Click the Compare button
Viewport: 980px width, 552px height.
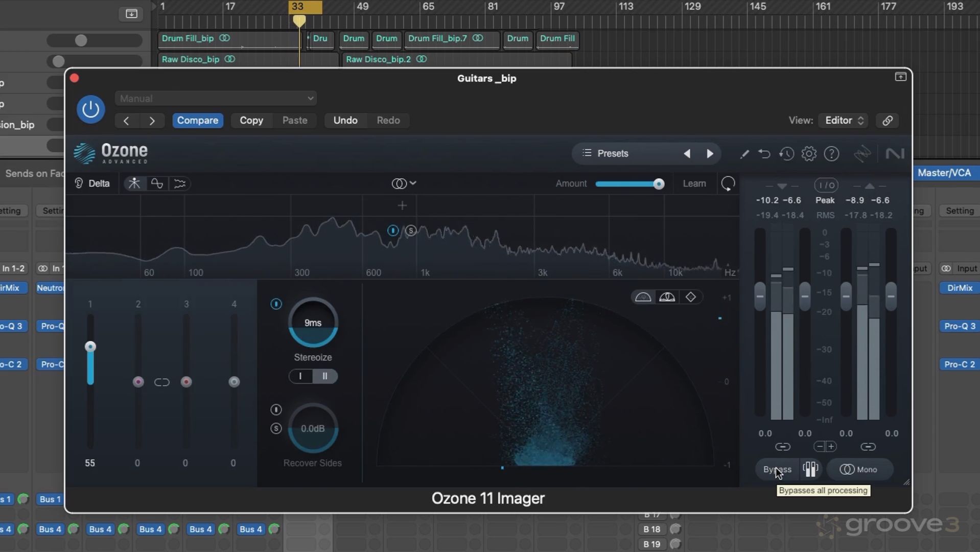pyautogui.click(x=198, y=121)
